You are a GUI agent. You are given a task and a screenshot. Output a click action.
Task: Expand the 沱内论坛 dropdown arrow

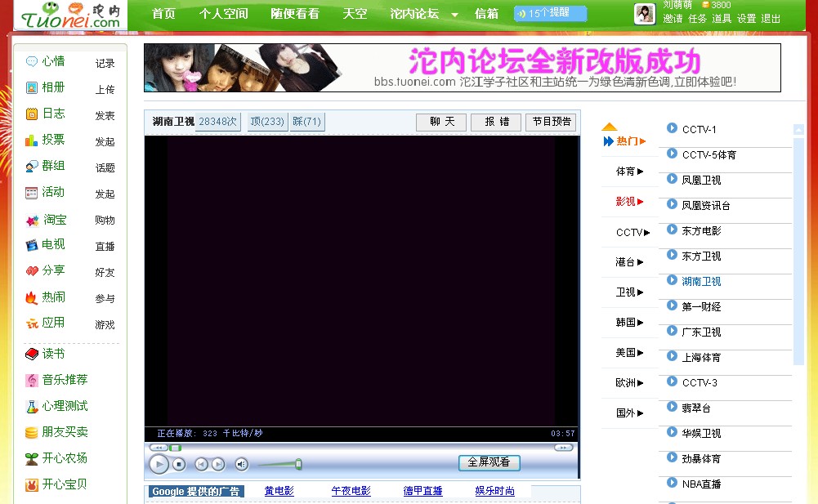pyautogui.click(x=455, y=16)
